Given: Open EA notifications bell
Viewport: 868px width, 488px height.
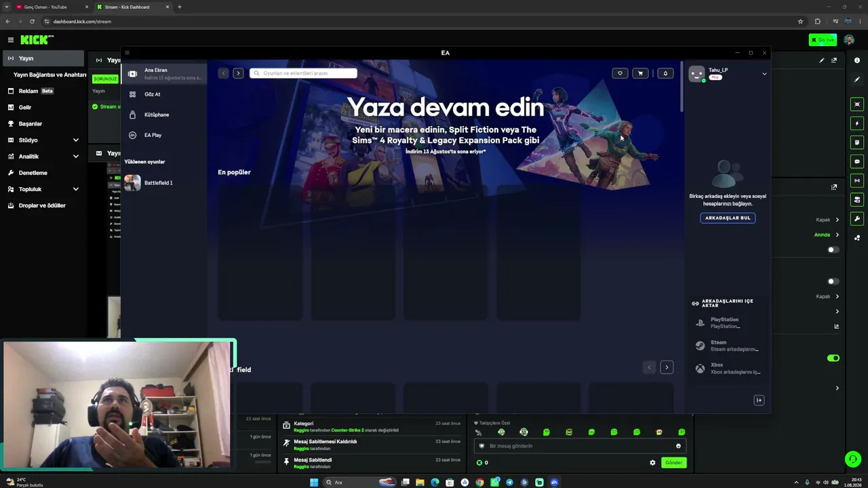Looking at the screenshot, I should click(665, 73).
